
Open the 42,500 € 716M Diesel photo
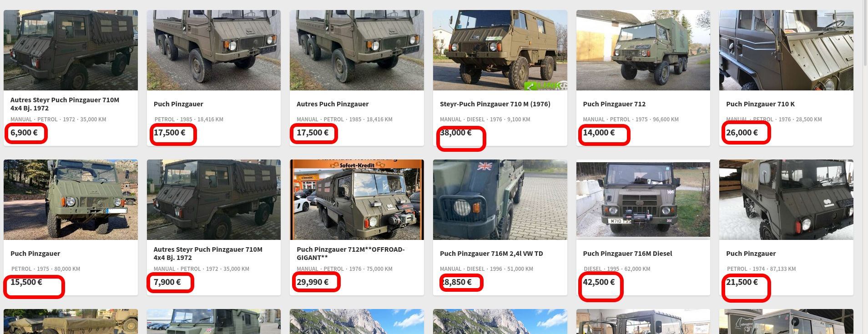[643, 199]
